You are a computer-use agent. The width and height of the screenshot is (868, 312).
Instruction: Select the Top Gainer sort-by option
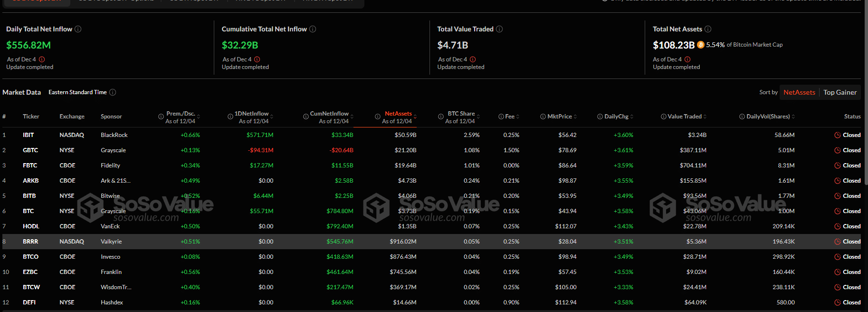[840, 92]
